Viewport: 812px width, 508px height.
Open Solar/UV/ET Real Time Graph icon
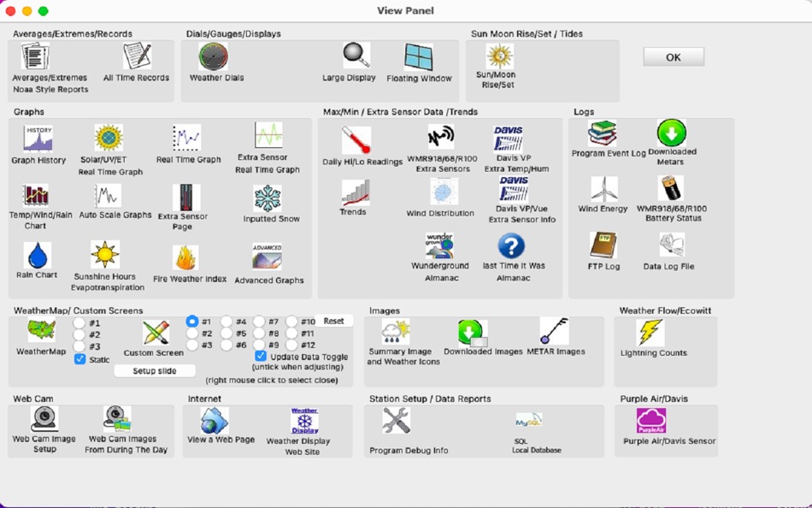[109, 138]
